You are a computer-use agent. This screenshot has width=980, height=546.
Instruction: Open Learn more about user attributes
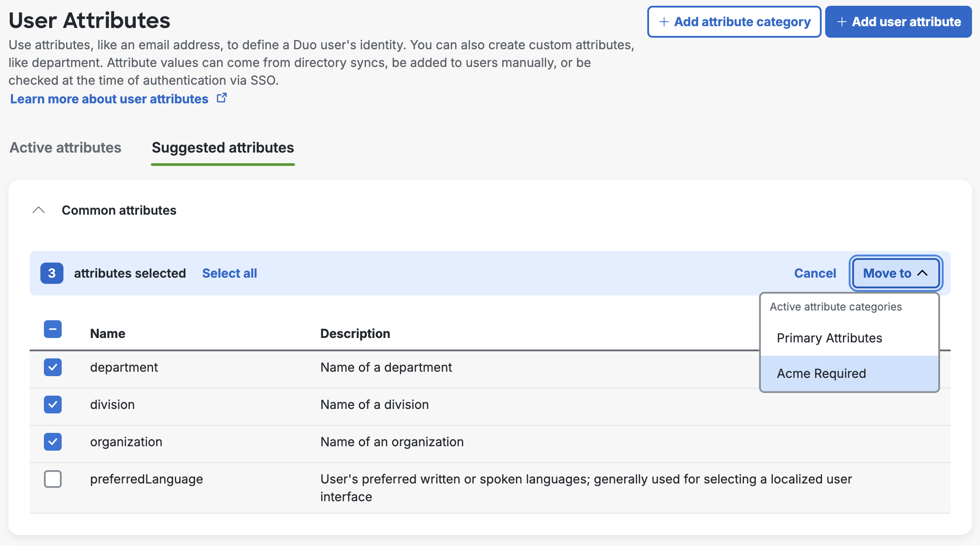109,98
